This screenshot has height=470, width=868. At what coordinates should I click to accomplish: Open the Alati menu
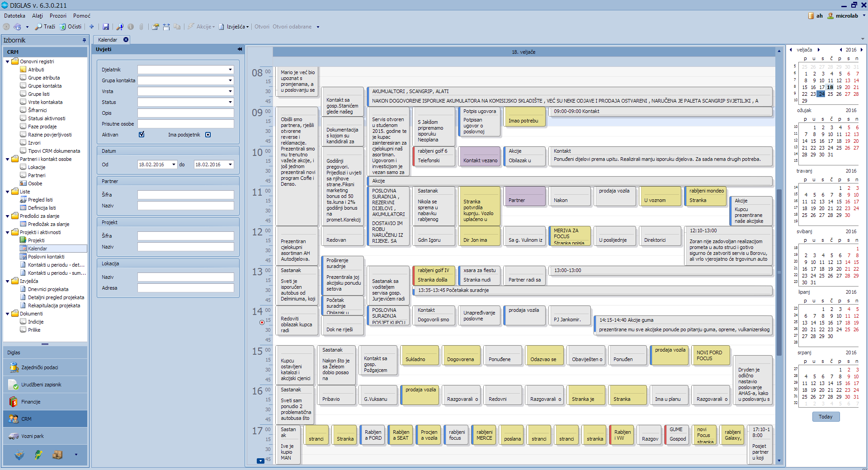pos(38,16)
